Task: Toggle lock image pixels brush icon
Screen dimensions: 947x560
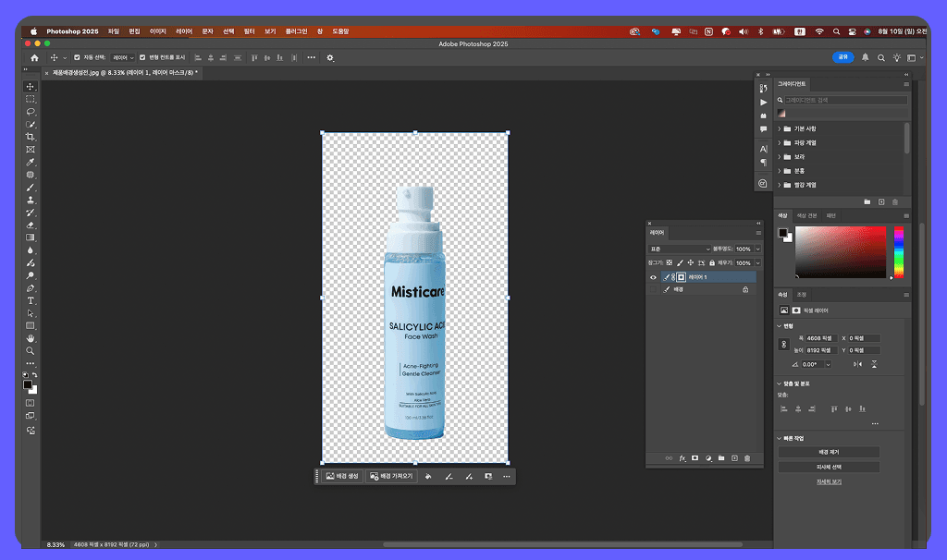Action: point(680,263)
